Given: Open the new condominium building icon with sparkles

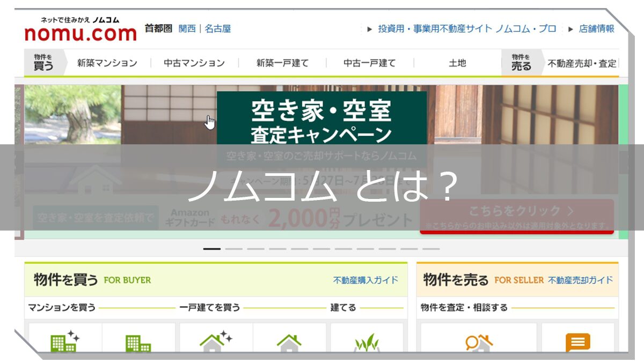Looking at the screenshot, I should pyautogui.click(x=65, y=341).
